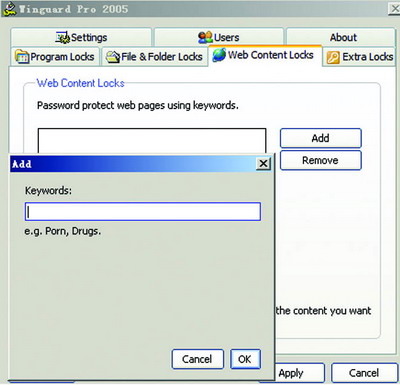Confirm with OK in Add dialog
The image size is (400, 385).
pos(245,359)
